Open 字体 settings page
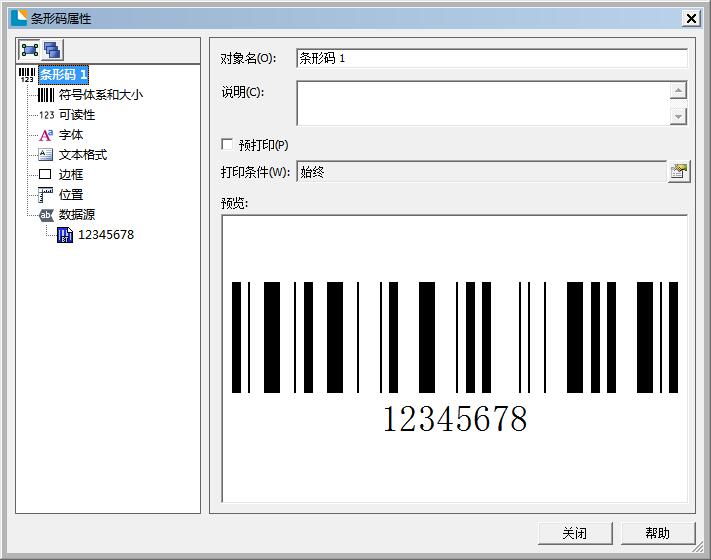The image size is (711, 560). 71,135
